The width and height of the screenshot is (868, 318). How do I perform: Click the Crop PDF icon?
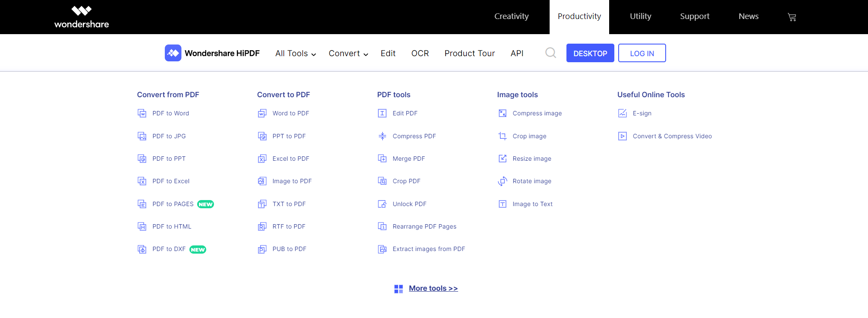tap(382, 181)
